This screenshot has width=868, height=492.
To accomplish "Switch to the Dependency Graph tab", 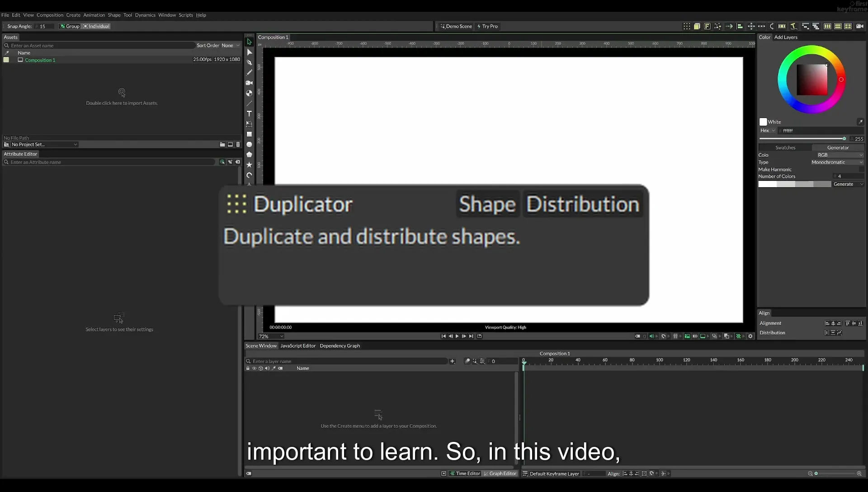I will [x=340, y=346].
